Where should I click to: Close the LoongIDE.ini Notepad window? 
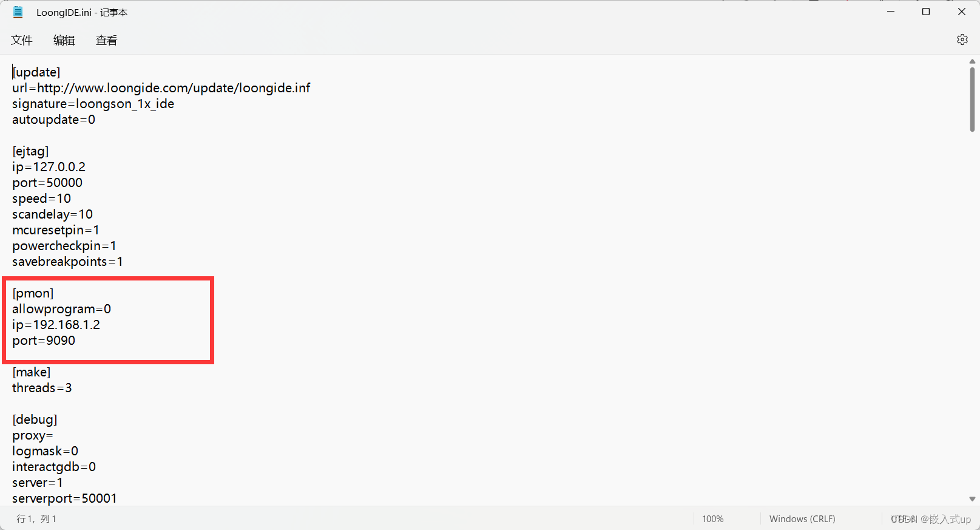[962, 12]
